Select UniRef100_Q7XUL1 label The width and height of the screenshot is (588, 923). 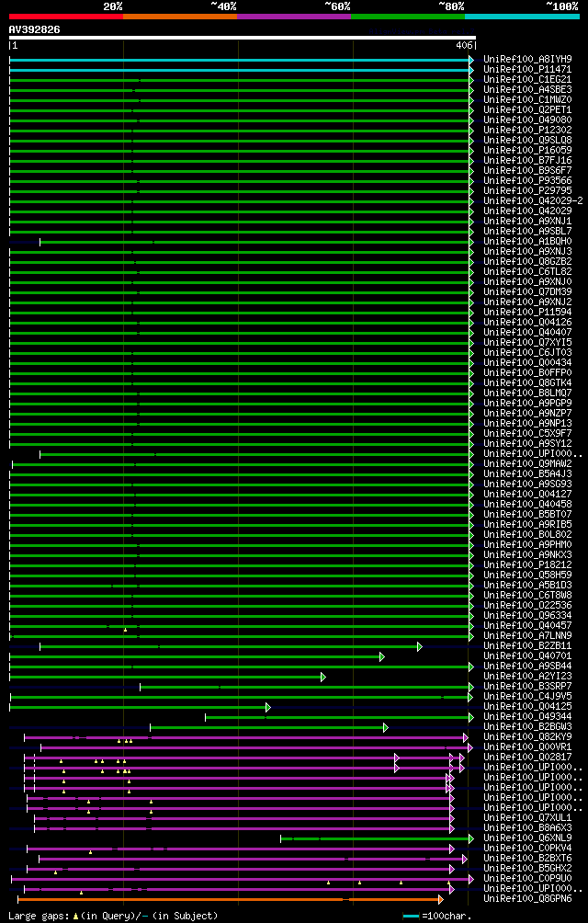point(527,817)
